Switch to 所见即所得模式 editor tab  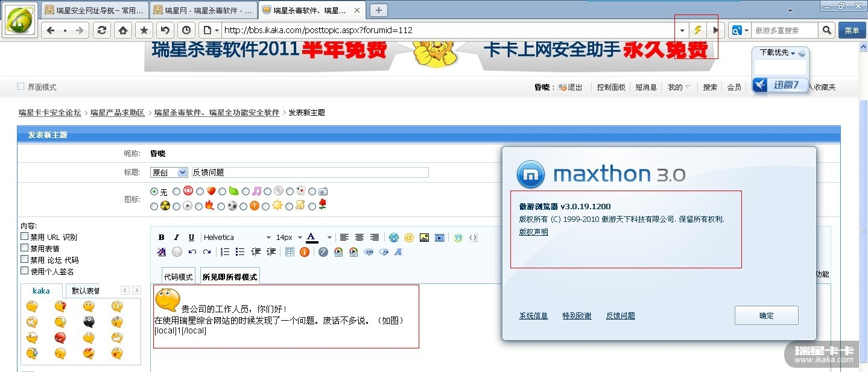[230, 277]
